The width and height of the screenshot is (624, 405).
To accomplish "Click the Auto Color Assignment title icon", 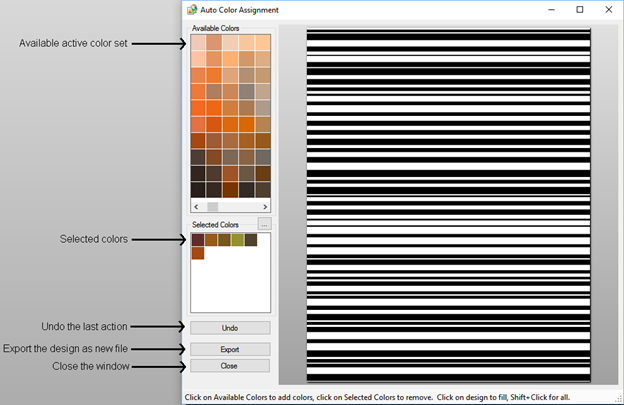I will click(x=192, y=10).
